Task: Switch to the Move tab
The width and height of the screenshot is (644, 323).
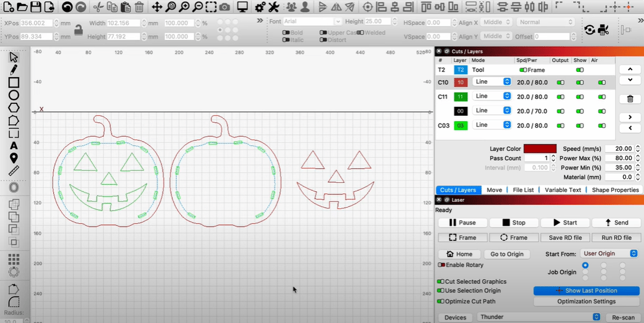Action: 494,189
